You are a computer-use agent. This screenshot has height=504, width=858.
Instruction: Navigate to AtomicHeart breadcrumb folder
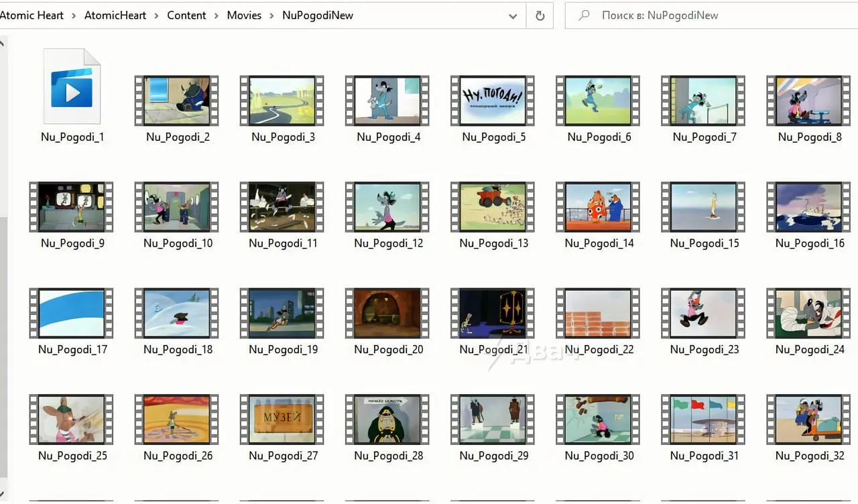[x=115, y=15]
